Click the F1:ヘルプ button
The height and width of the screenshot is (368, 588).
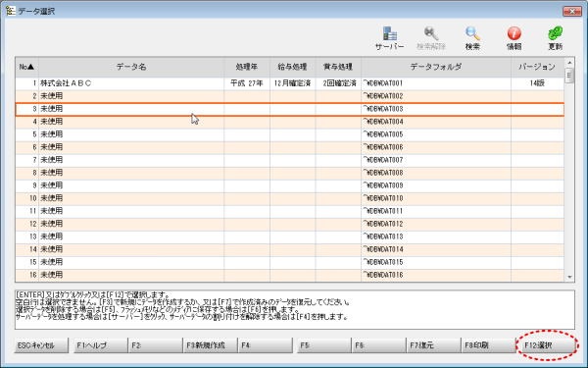[x=101, y=345]
